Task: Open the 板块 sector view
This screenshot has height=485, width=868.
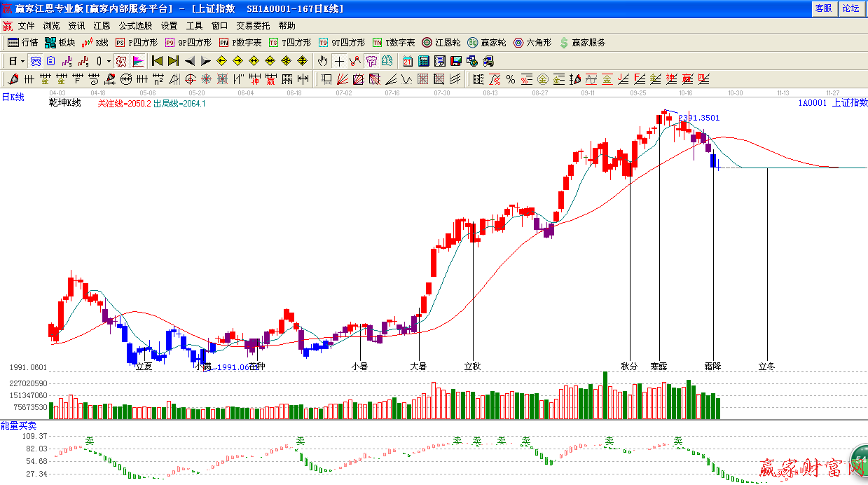Action: (60, 43)
